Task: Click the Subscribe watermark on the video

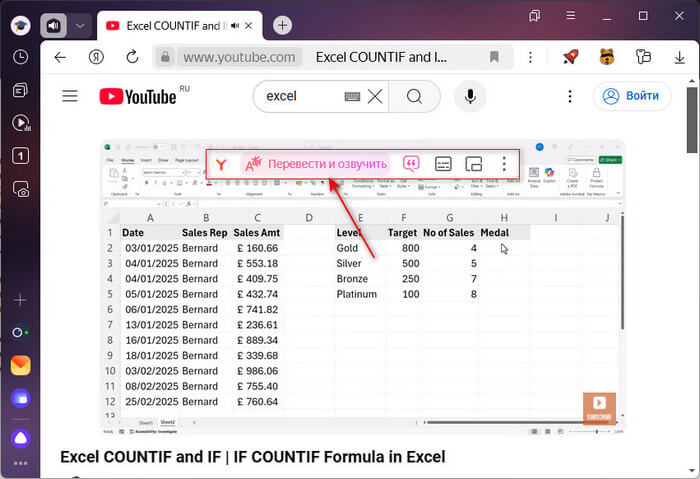Action: pyautogui.click(x=599, y=408)
